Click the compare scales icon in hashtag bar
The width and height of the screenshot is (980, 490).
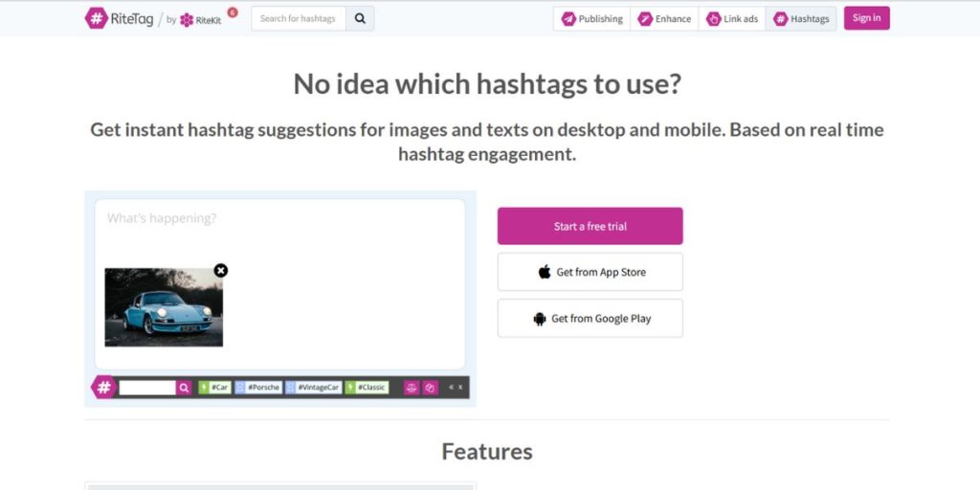click(412, 388)
